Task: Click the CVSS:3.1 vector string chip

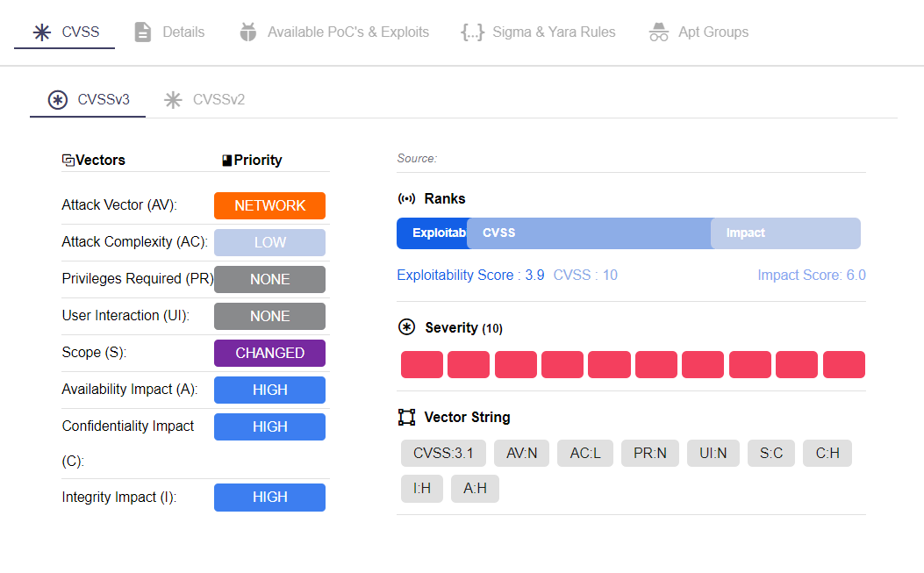Action: coord(444,454)
